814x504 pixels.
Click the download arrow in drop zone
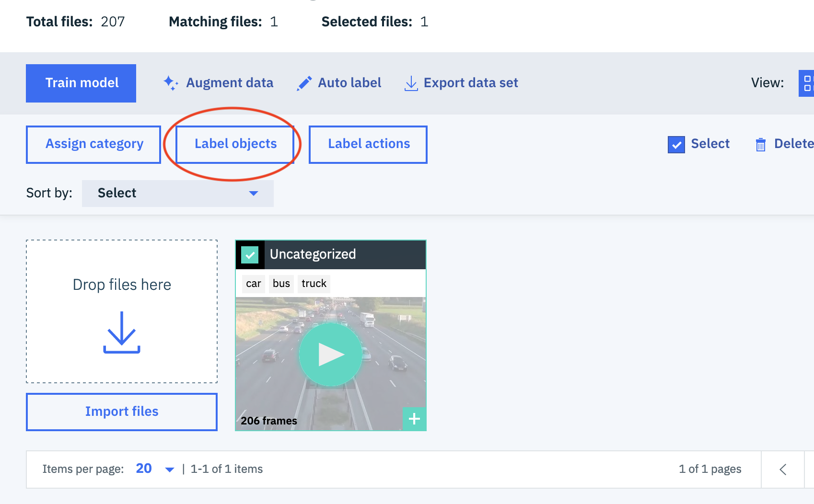(122, 332)
